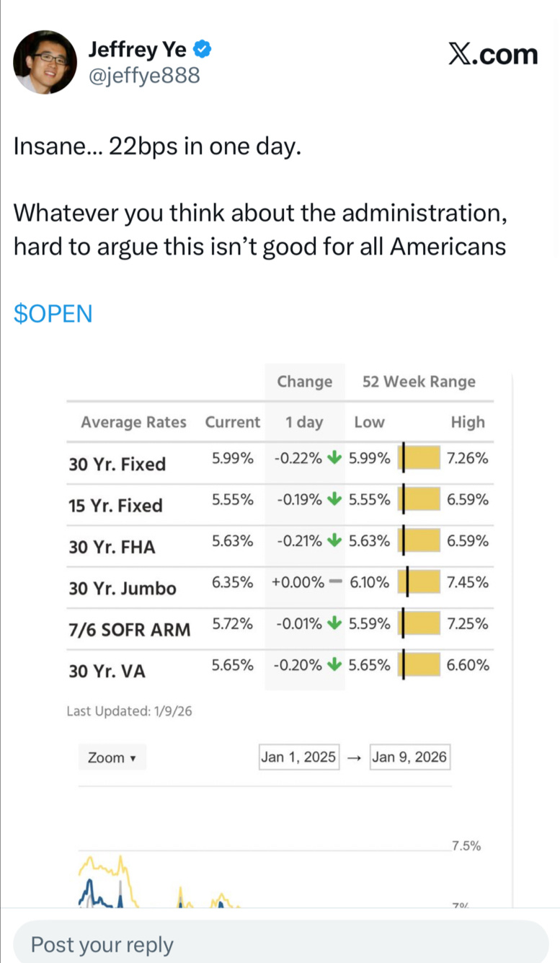Click the 30 Yr. Fixed yellow range bar
Screen dimensions: 560x963
point(419,458)
